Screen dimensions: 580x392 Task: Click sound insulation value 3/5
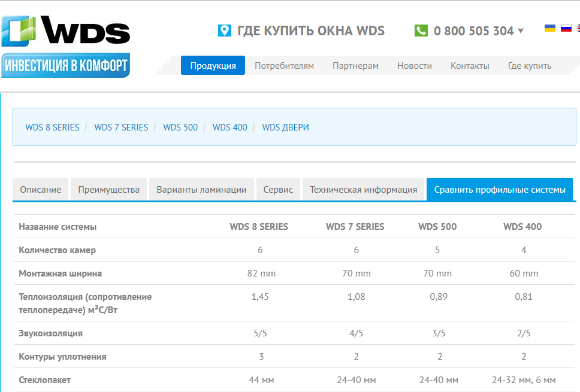pyautogui.click(x=439, y=333)
